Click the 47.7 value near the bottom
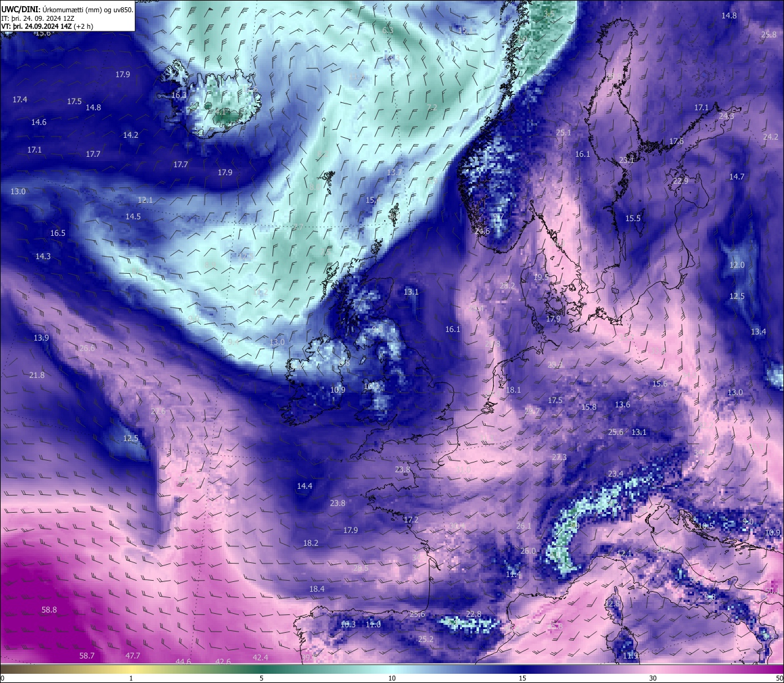 pyautogui.click(x=133, y=655)
